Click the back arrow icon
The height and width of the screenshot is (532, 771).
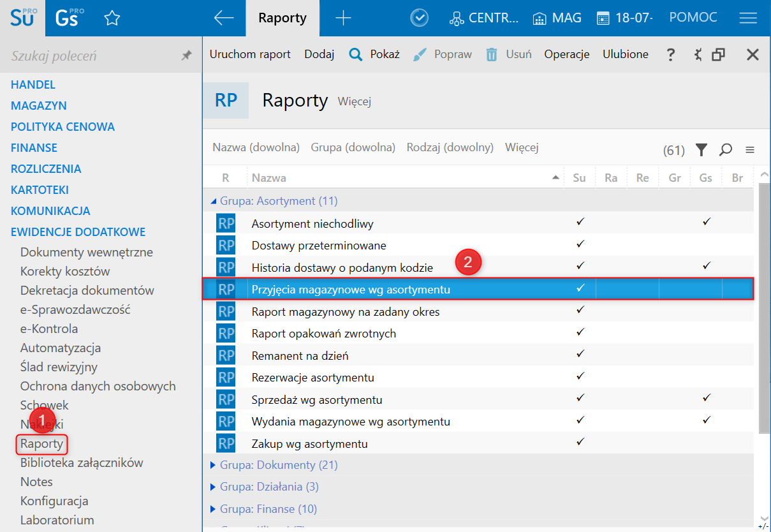[x=224, y=18]
